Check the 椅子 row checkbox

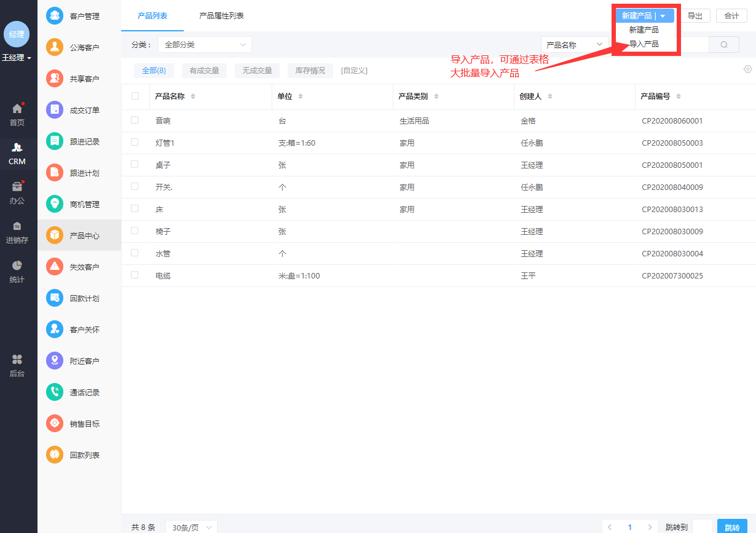point(135,231)
